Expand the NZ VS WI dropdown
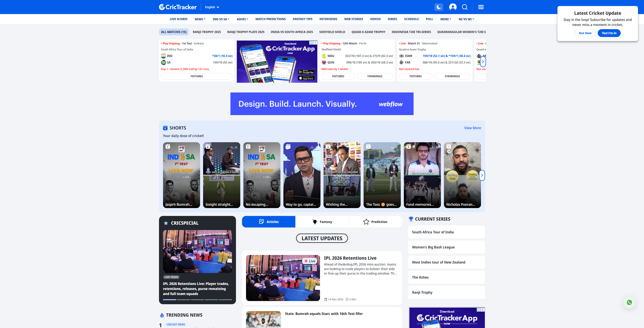This screenshot has height=328, width=644. pyautogui.click(x=466, y=19)
